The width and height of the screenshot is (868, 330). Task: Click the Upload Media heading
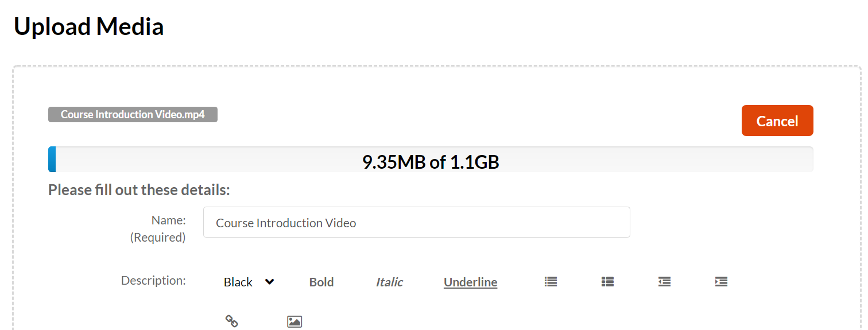89,26
